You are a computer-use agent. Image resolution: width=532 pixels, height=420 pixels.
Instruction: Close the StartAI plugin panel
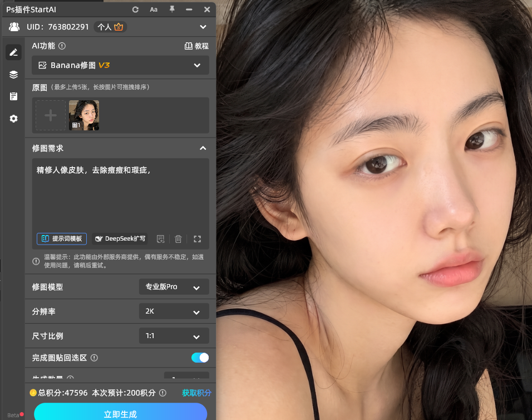207,9
